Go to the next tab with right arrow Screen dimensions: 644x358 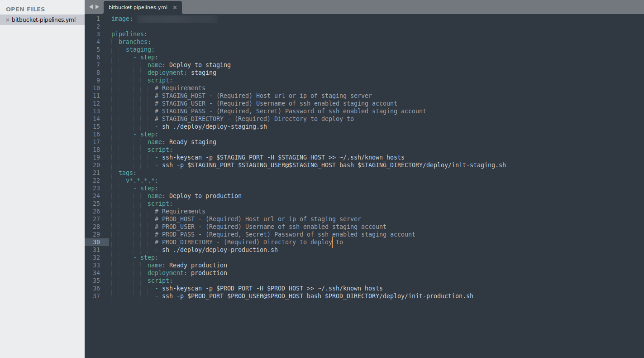(97, 7)
